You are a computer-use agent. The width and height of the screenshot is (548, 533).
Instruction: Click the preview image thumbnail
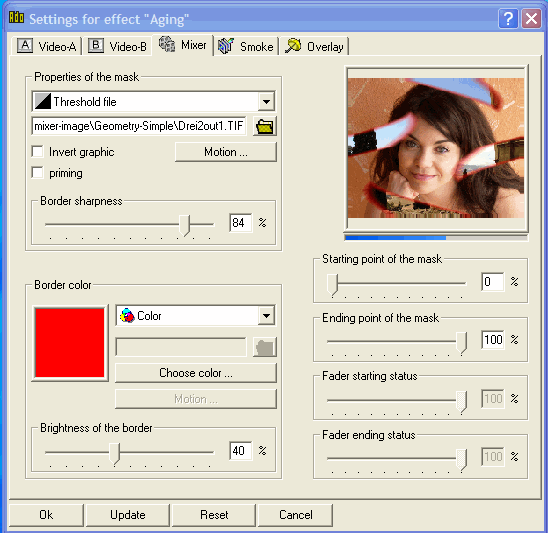coord(436,148)
